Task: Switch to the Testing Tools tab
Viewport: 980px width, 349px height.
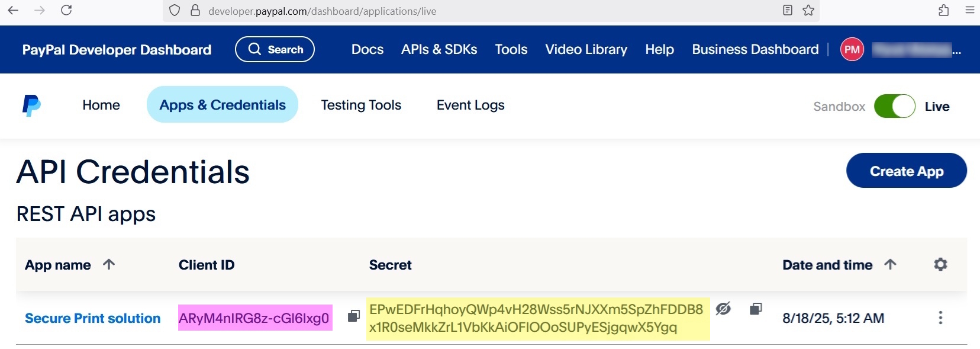Action: pos(361,105)
